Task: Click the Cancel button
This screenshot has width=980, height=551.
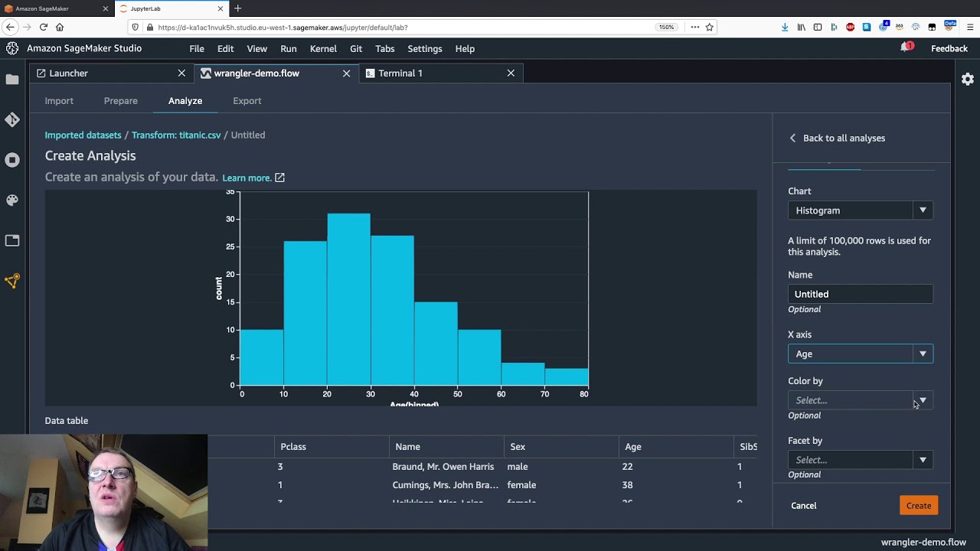Action: coord(804,506)
